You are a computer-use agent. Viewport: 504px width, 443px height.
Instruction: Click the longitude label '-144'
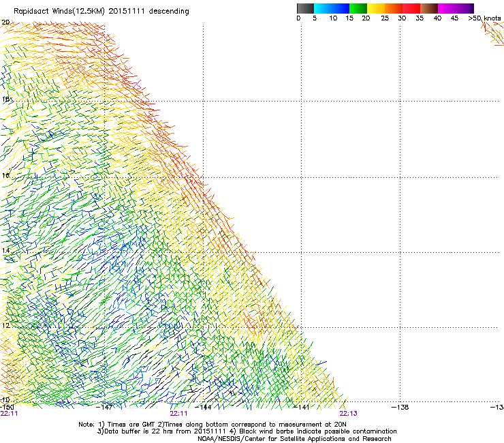click(x=203, y=408)
